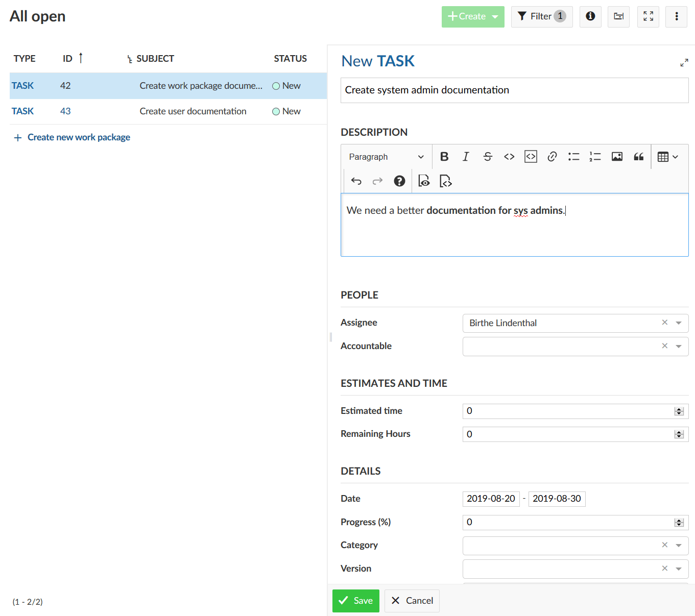Increment Progress using its stepper control
Image resolution: width=695 pixels, height=616 pixels.
679,520
